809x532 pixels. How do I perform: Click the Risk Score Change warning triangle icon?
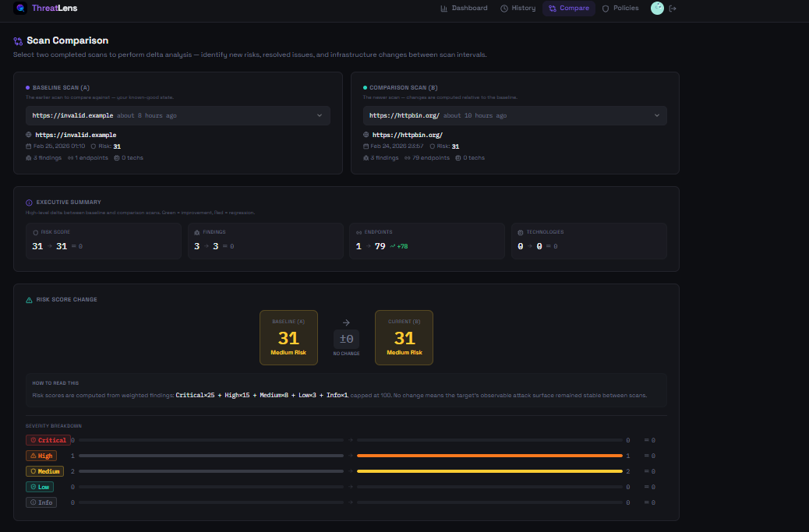point(29,300)
